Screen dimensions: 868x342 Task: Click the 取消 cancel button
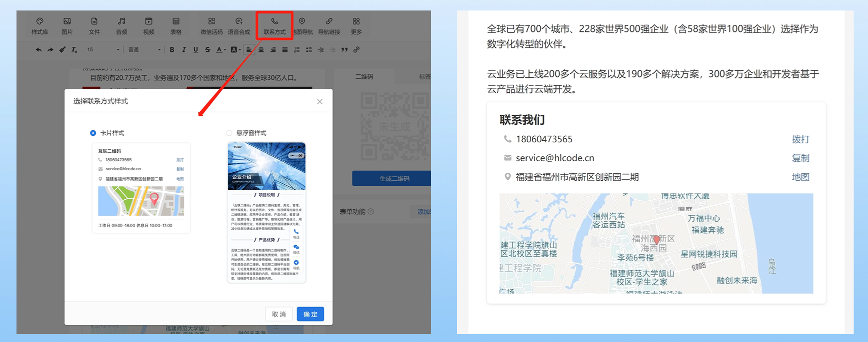point(278,314)
